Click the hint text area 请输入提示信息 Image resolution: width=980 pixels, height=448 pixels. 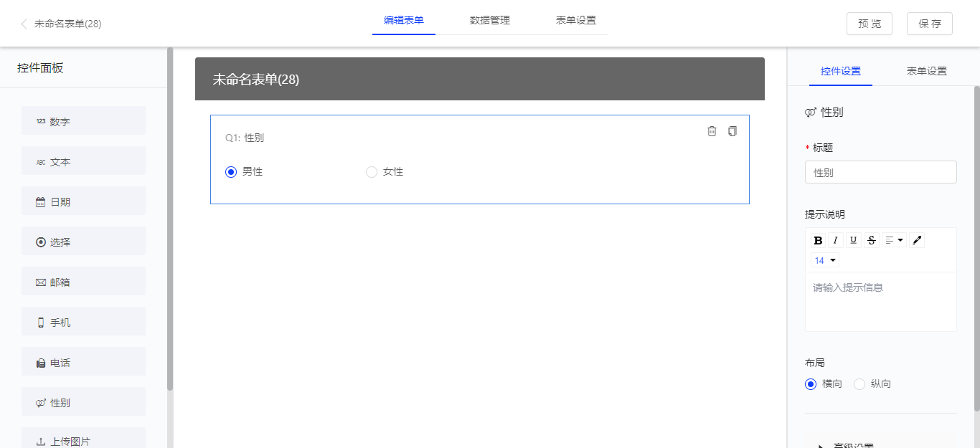tap(881, 302)
